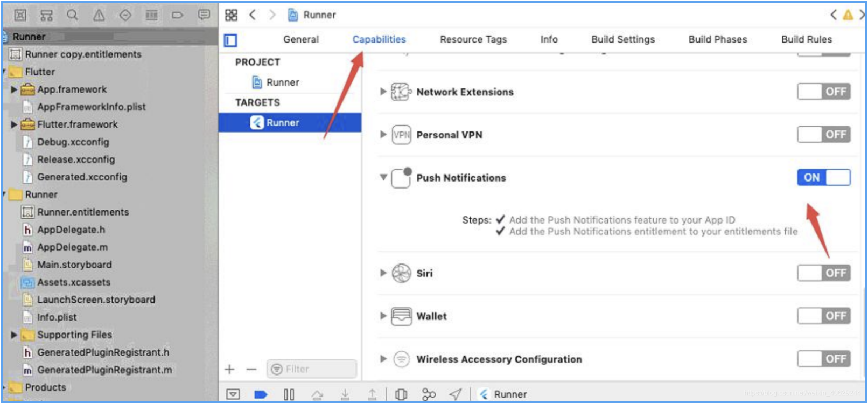Switch to the Build Settings tab
The height and width of the screenshot is (403, 868).
click(623, 39)
